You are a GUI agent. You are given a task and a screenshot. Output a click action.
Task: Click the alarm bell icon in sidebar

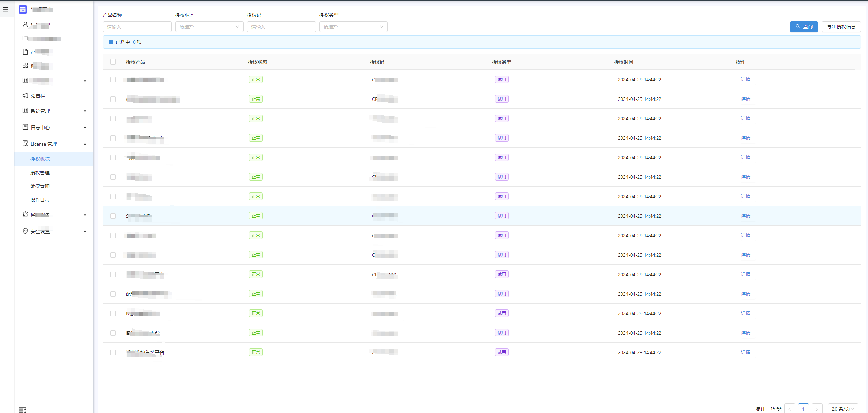click(25, 214)
